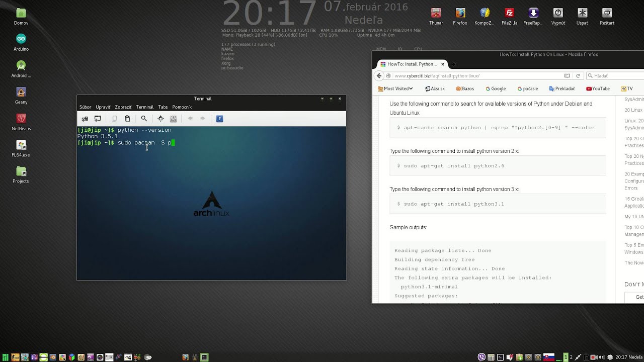
Task: Open the Tabs menu in Terminal
Action: 163,107
